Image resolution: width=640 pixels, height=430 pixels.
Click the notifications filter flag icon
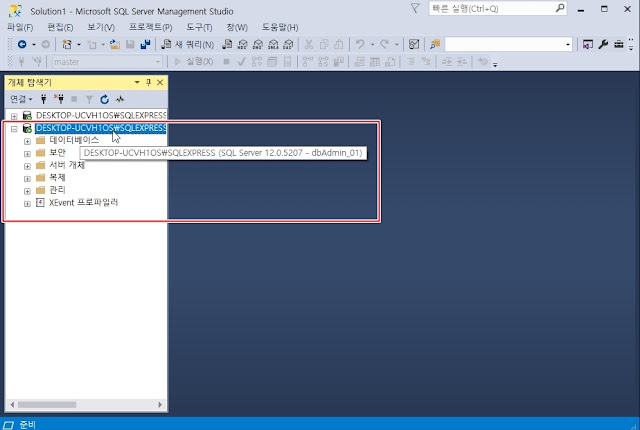coord(415,8)
